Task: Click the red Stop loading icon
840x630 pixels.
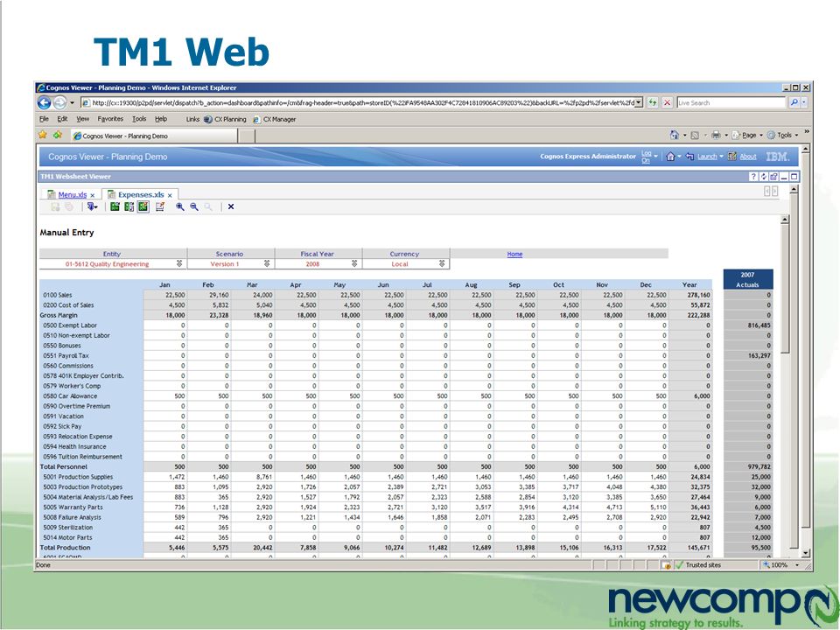Action: pyautogui.click(x=667, y=102)
